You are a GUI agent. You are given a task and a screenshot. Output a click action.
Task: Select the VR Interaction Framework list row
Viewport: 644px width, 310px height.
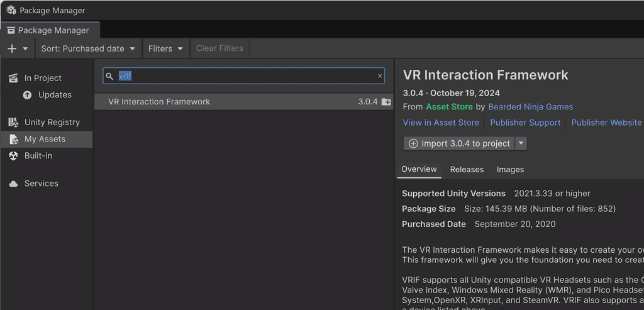(243, 102)
